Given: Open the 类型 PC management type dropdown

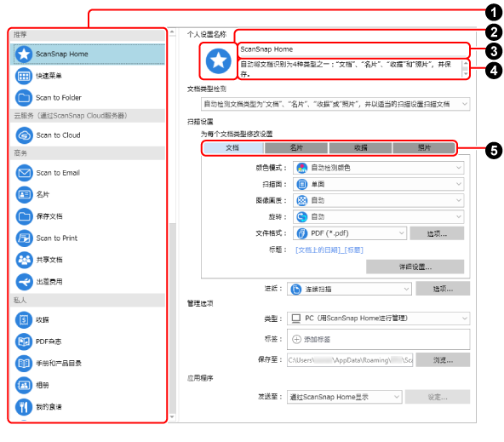Looking at the screenshot, I should (x=378, y=319).
